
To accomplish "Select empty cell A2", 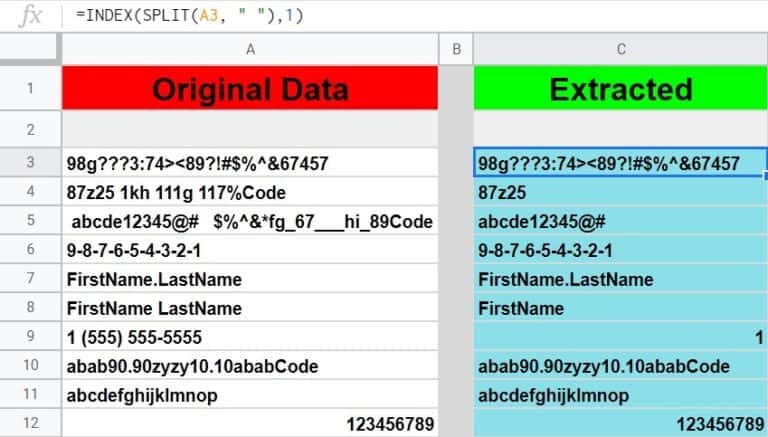I will (x=250, y=129).
